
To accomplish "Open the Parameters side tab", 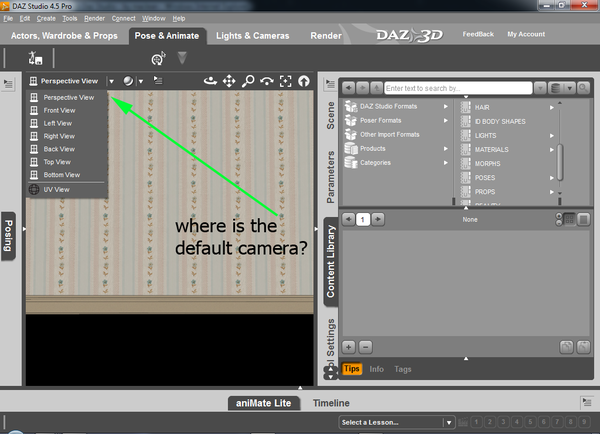I will [330, 177].
